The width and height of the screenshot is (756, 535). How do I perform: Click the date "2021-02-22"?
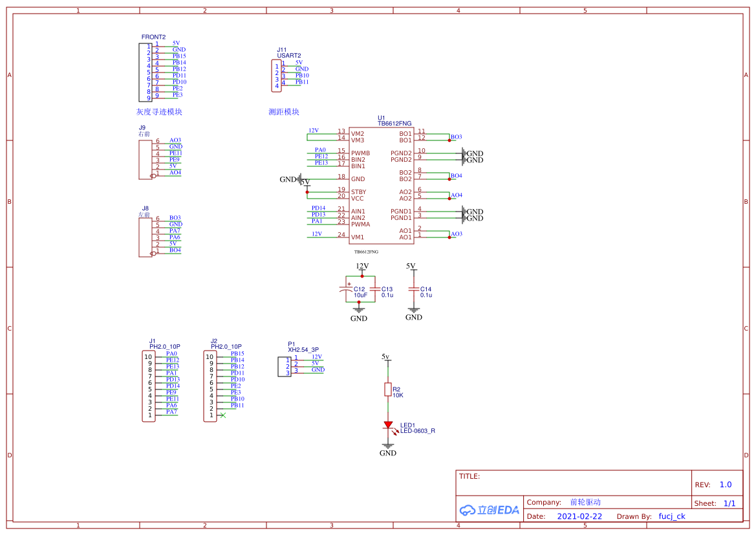(579, 516)
